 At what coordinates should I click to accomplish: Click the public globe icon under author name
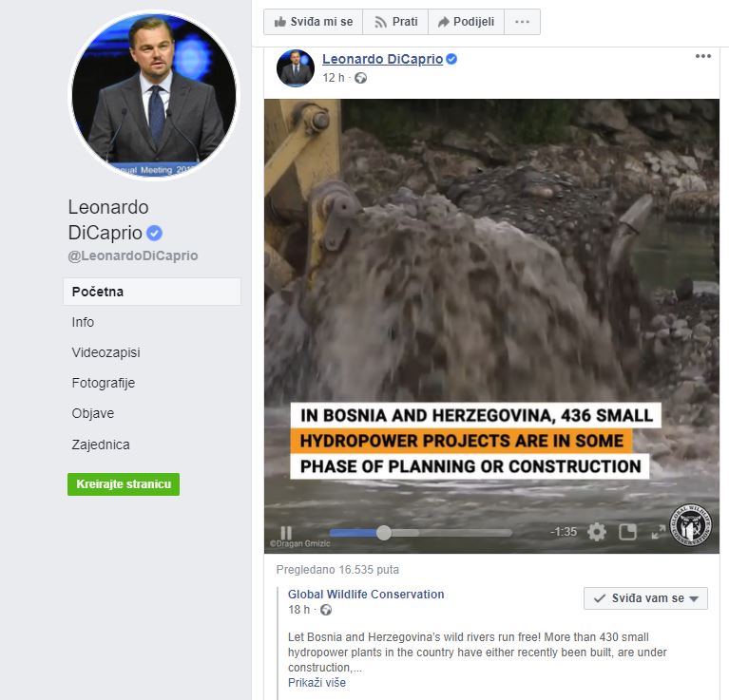[361, 78]
